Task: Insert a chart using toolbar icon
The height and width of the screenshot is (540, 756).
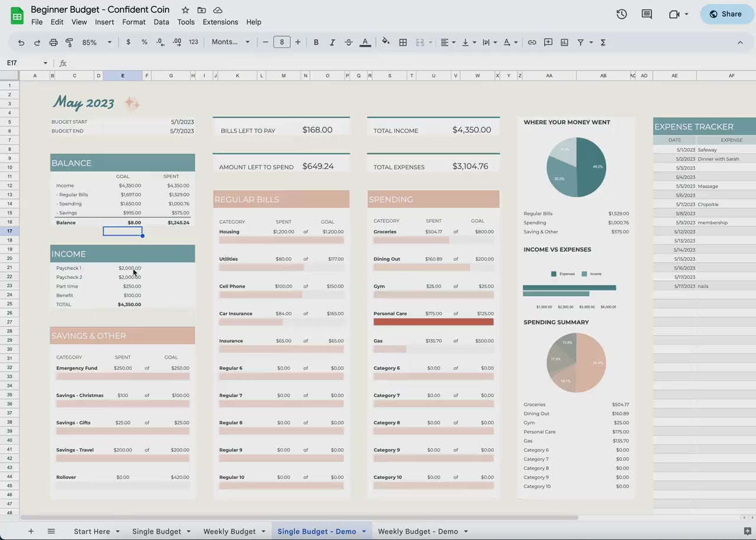Action: click(x=564, y=43)
